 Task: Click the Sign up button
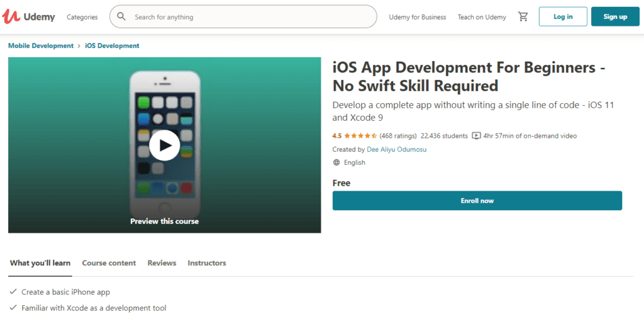(x=615, y=17)
